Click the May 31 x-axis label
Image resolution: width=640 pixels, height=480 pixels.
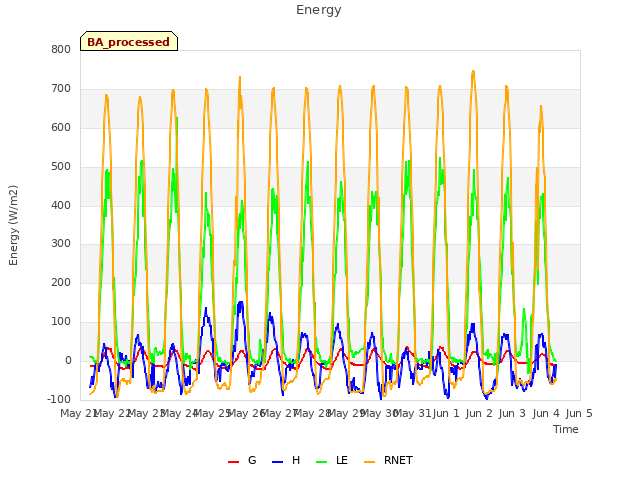pos(412,413)
